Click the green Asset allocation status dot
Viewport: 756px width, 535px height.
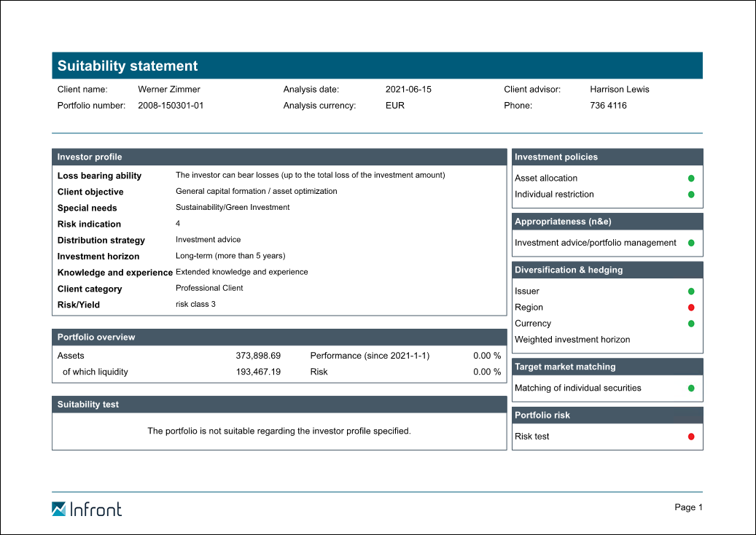[x=691, y=179]
